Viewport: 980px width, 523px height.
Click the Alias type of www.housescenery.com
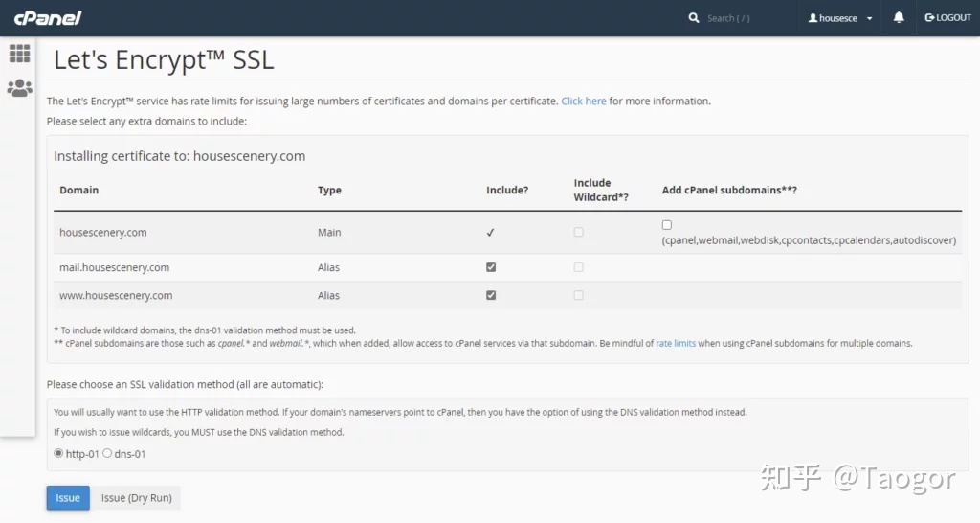[329, 295]
